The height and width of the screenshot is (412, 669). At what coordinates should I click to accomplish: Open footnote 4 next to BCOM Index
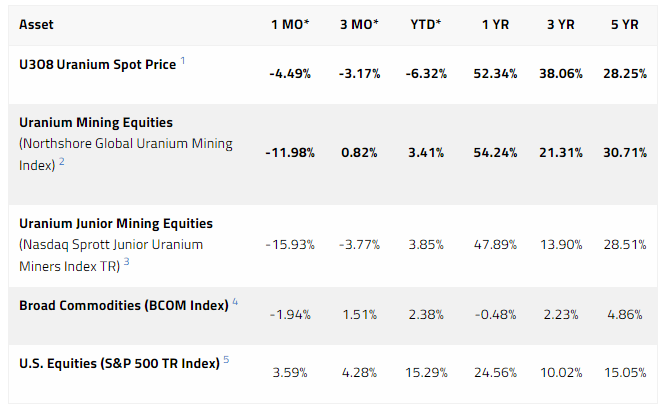click(235, 302)
